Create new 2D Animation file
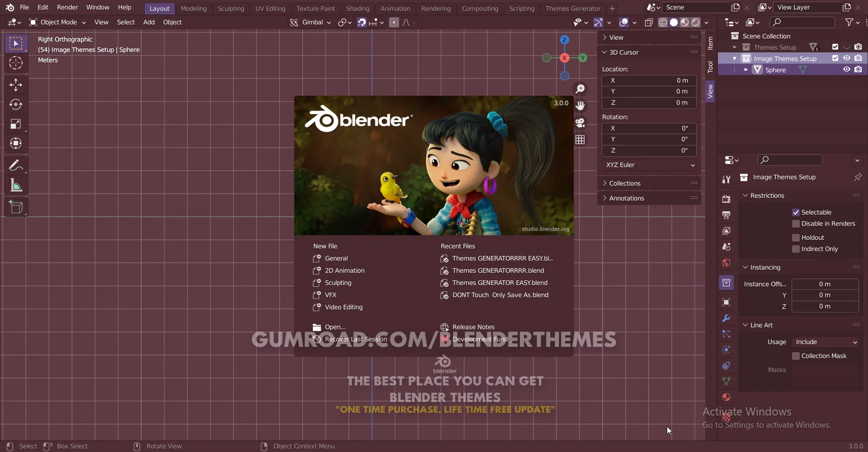The image size is (868, 452). 344,270
